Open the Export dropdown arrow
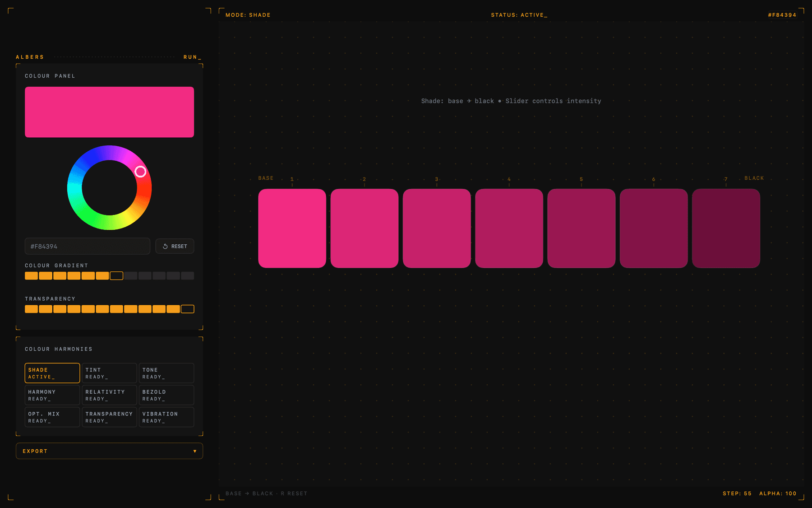Screen dimensions: 812x508 pyautogui.click(x=195, y=451)
